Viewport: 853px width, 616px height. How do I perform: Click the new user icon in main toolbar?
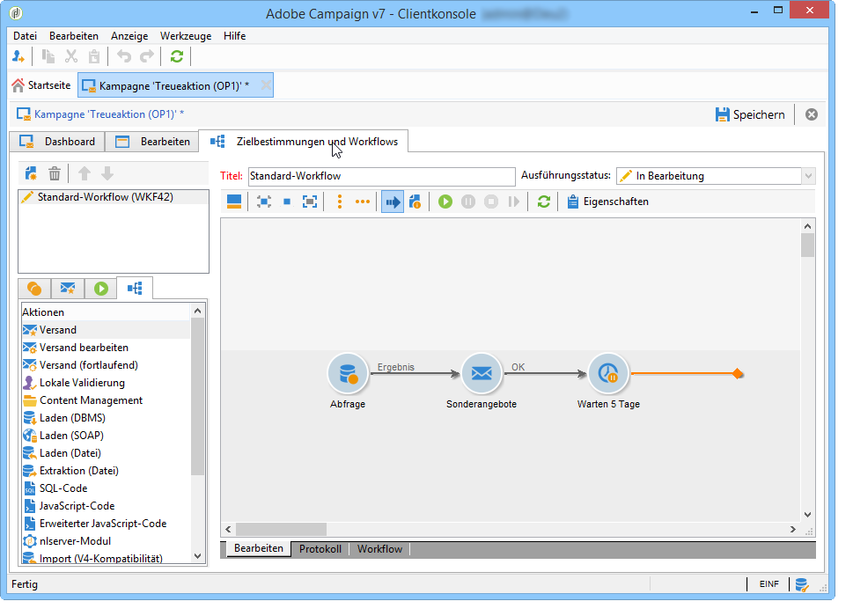point(18,56)
